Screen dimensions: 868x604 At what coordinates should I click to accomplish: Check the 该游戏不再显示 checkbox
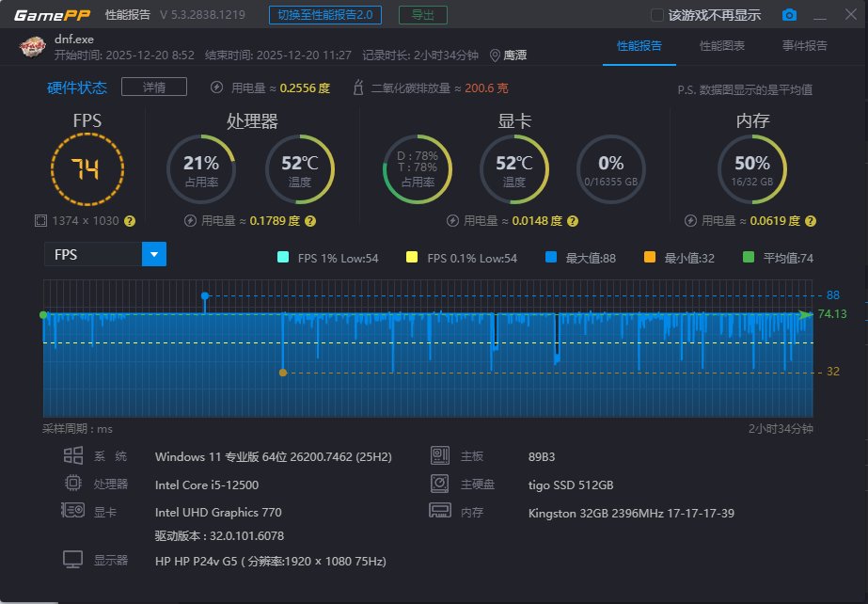click(656, 14)
